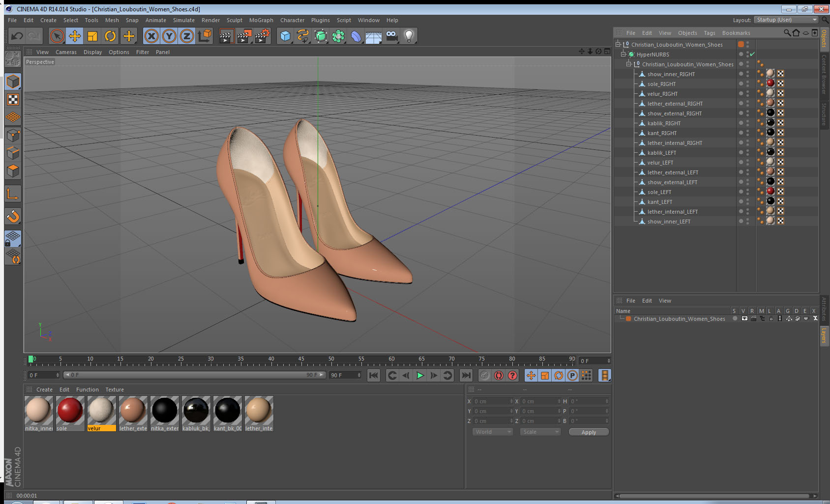Switch to Points mode

(x=13, y=135)
